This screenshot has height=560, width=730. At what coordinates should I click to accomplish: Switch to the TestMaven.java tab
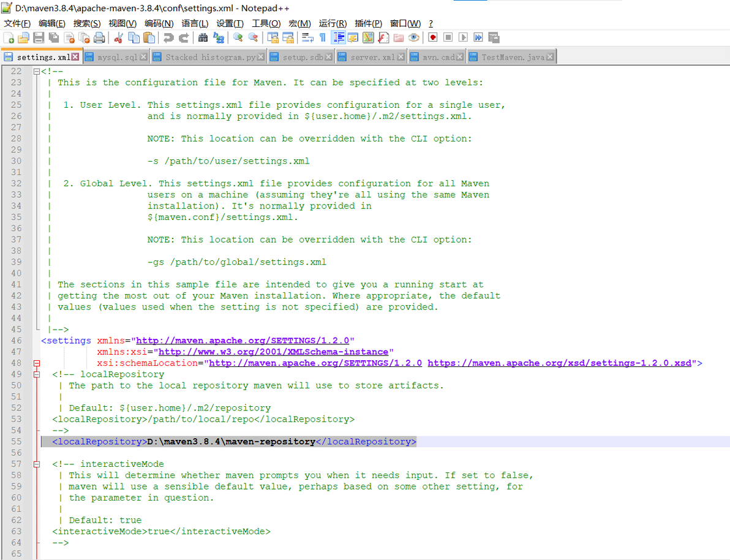click(x=513, y=57)
